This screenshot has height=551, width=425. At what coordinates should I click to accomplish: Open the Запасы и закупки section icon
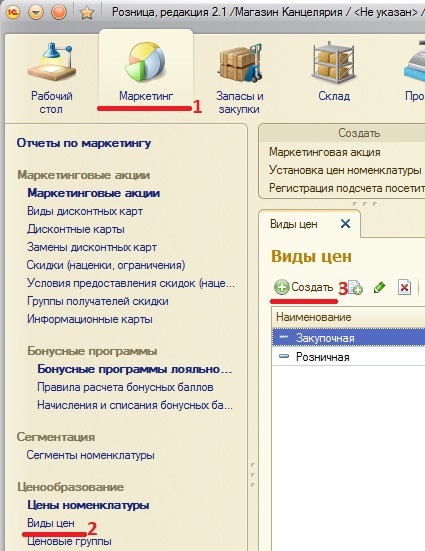pyautogui.click(x=240, y=62)
